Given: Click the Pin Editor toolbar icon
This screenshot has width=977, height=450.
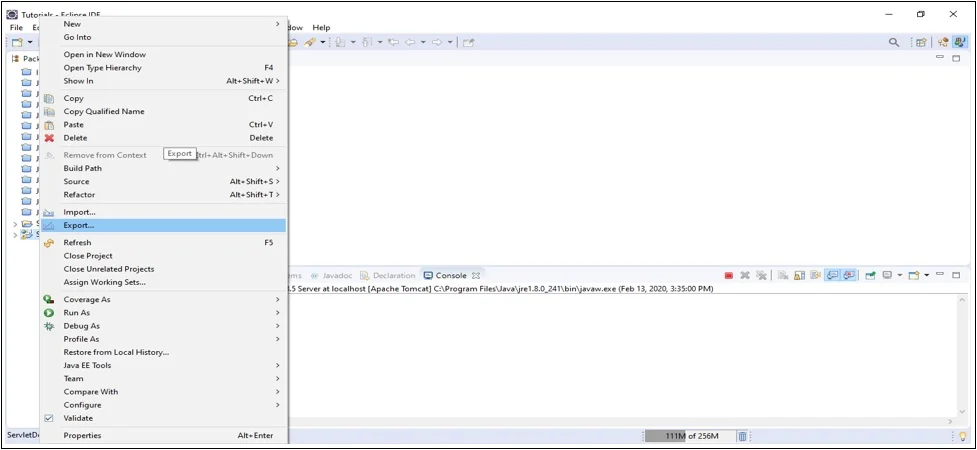Looking at the screenshot, I should coord(469,42).
